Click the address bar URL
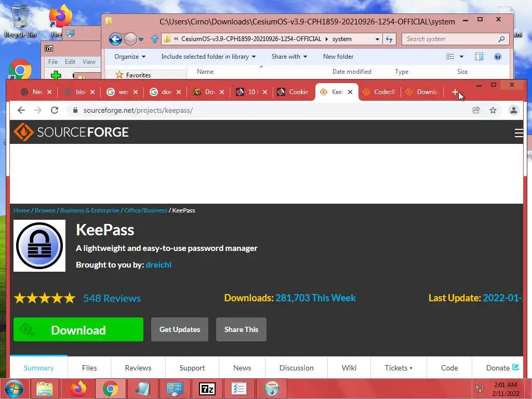532x399 pixels. (x=138, y=110)
